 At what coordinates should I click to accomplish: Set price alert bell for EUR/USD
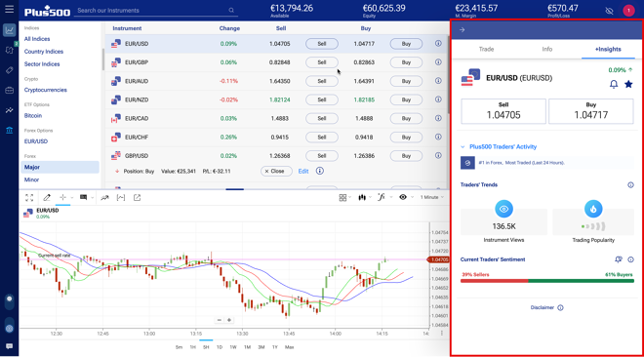click(614, 85)
